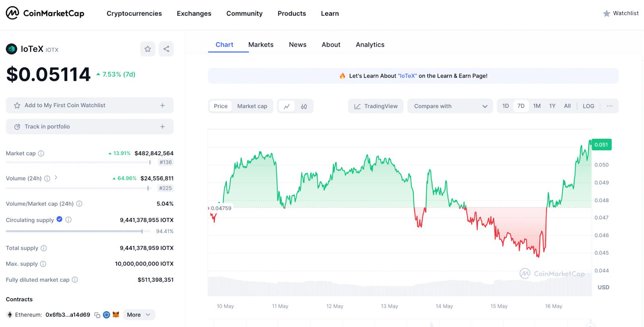This screenshot has height=327, width=644.
Task: Switch to candlestick chart icon
Action: (304, 106)
